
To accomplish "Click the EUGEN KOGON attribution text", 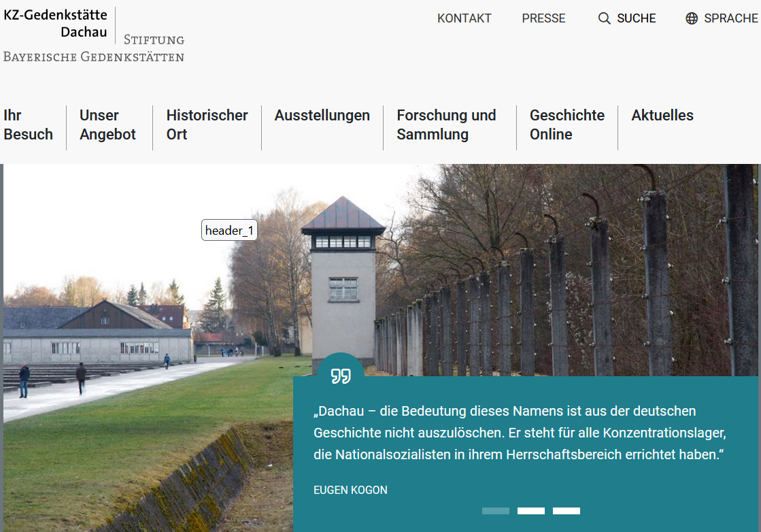I will pyautogui.click(x=350, y=490).
